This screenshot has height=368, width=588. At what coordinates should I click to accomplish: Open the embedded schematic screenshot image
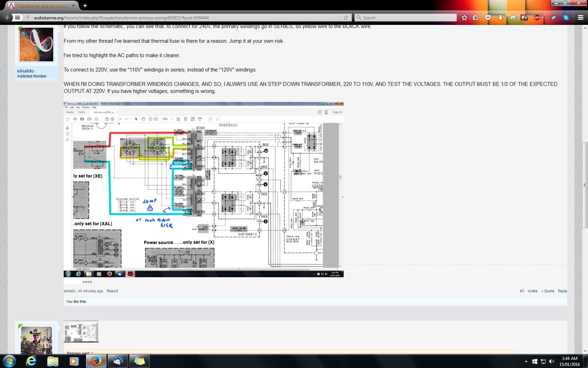pyautogui.click(x=204, y=190)
